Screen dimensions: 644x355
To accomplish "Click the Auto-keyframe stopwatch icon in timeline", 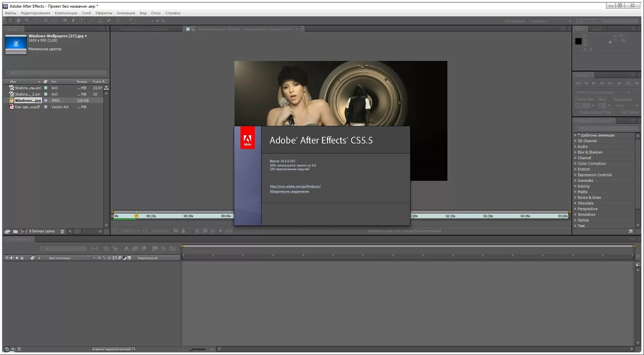I will [164, 248].
